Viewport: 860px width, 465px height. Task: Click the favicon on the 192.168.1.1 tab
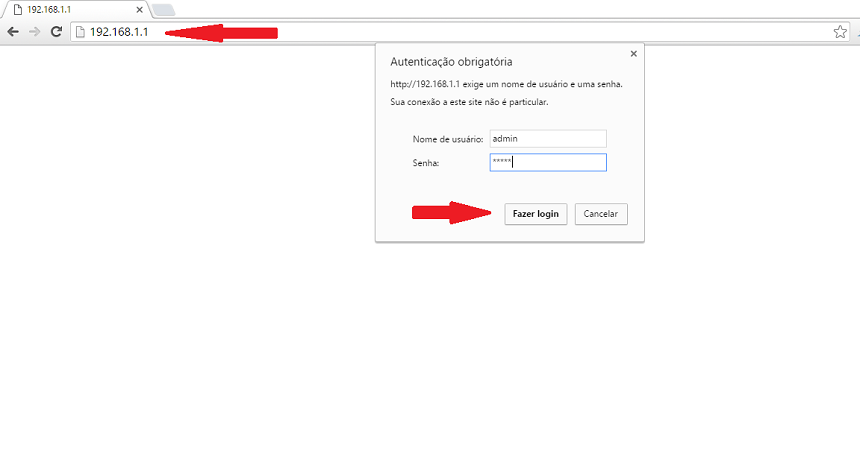click(17, 9)
